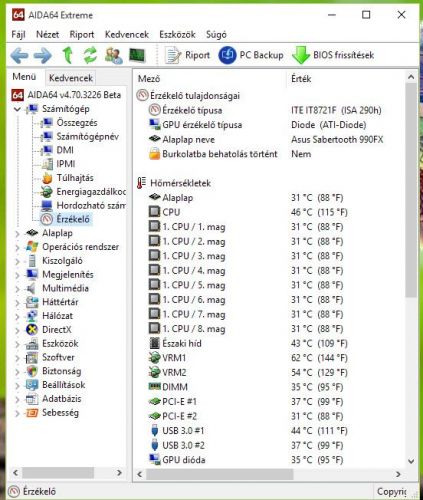Expand the DirectX tree node
The image size is (423, 500).
17,330
